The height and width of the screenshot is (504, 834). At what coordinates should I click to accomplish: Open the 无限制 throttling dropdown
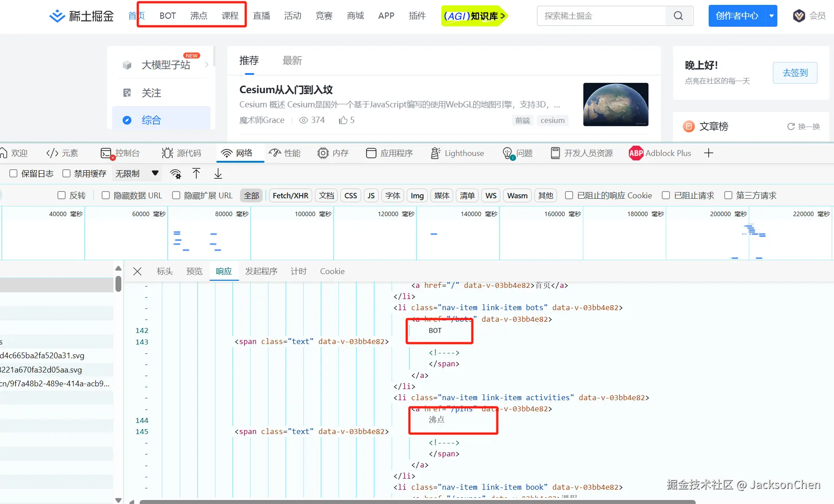tap(137, 174)
